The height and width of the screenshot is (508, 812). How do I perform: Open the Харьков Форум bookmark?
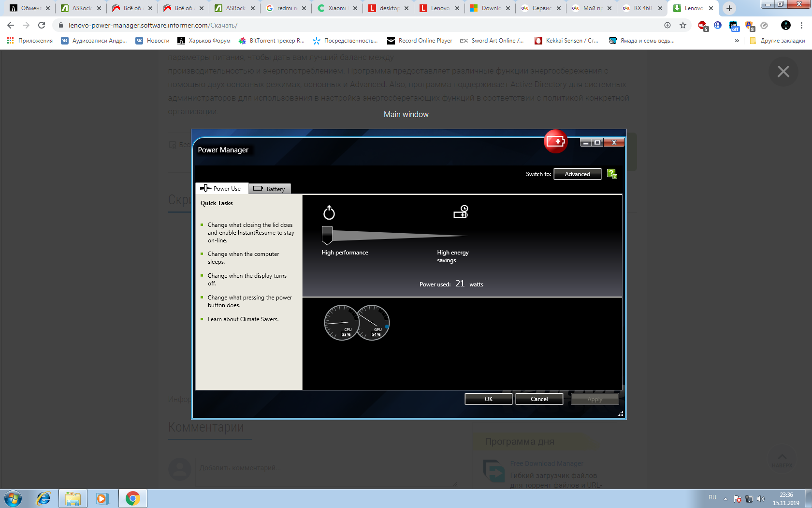(x=204, y=41)
